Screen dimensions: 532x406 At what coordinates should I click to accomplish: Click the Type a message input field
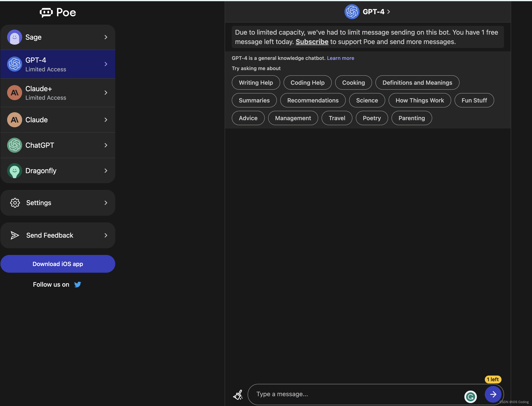click(x=356, y=394)
